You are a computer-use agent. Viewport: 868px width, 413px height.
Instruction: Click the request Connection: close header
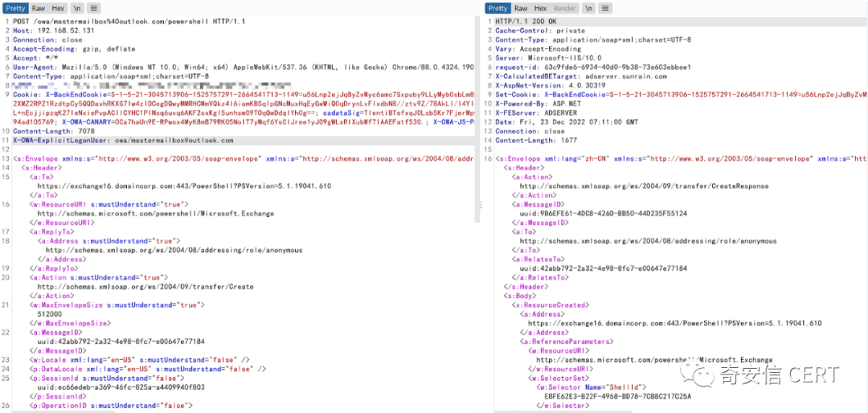47,40
